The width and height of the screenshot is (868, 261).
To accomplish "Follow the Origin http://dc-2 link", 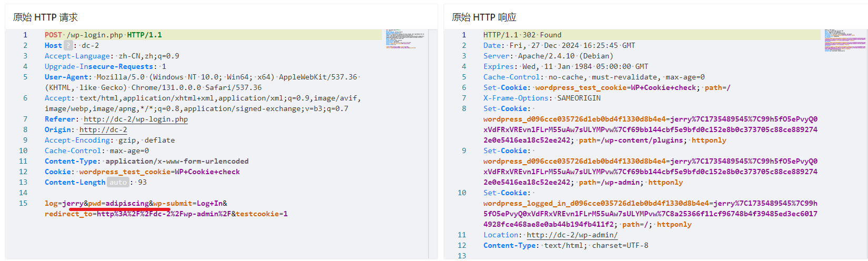I will pyautogui.click(x=103, y=130).
